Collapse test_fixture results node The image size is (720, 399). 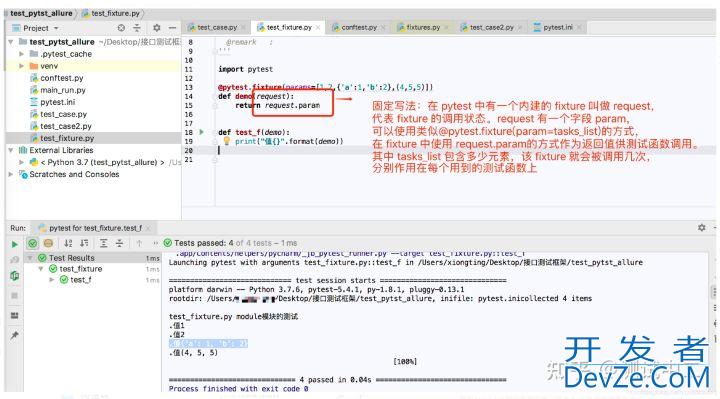pyautogui.click(x=41, y=269)
